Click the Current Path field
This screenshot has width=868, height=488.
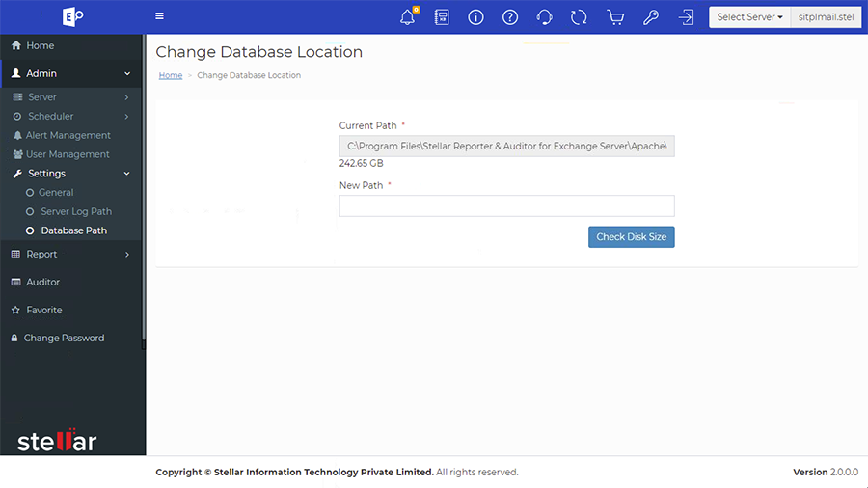tap(506, 146)
